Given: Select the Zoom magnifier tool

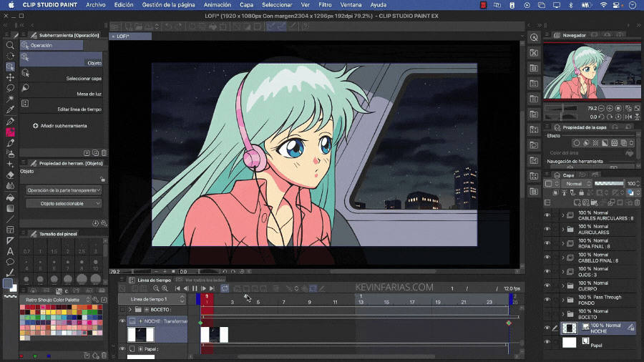Looking at the screenshot, I should pyautogui.click(x=10, y=46).
